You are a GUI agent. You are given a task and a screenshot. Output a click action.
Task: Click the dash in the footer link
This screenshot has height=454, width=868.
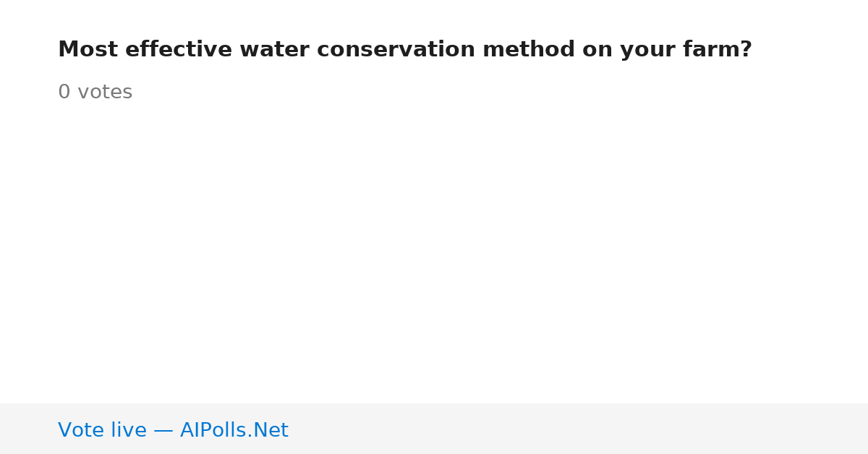[x=163, y=431]
